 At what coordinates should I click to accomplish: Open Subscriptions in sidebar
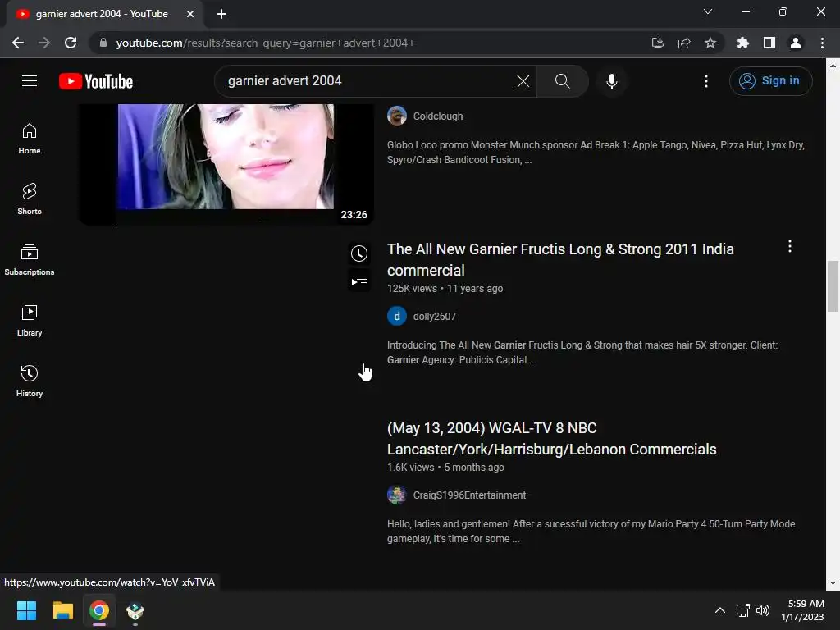pos(30,260)
